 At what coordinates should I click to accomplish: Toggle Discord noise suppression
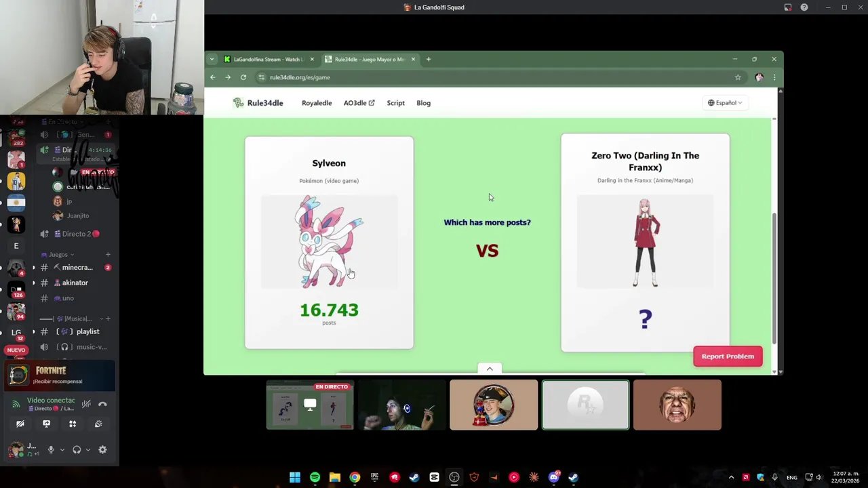tap(86, 405)
